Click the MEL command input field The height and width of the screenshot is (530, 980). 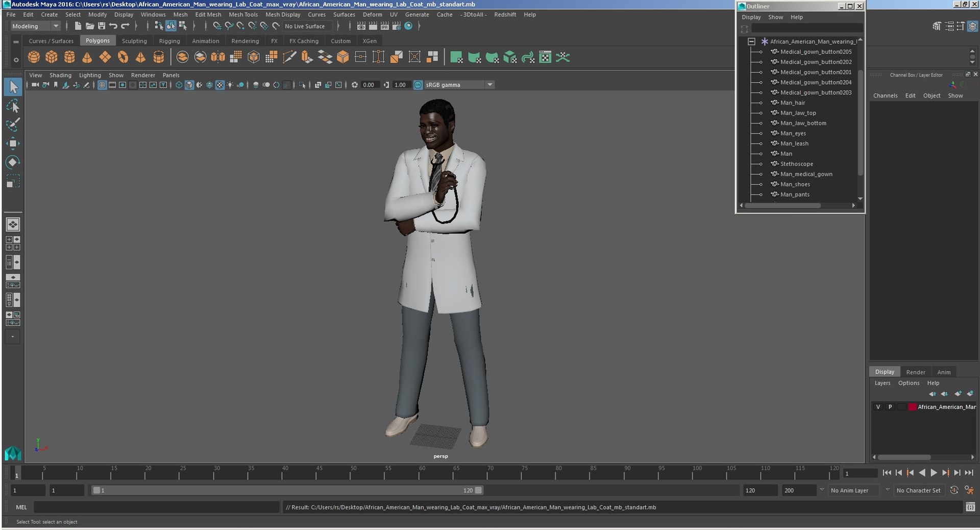(x=156, y=507)
